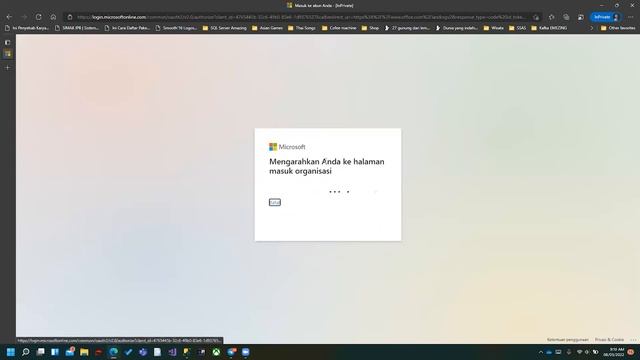Open Visual Studio from the taskbar
640x360 pixels.
point(172,352)
